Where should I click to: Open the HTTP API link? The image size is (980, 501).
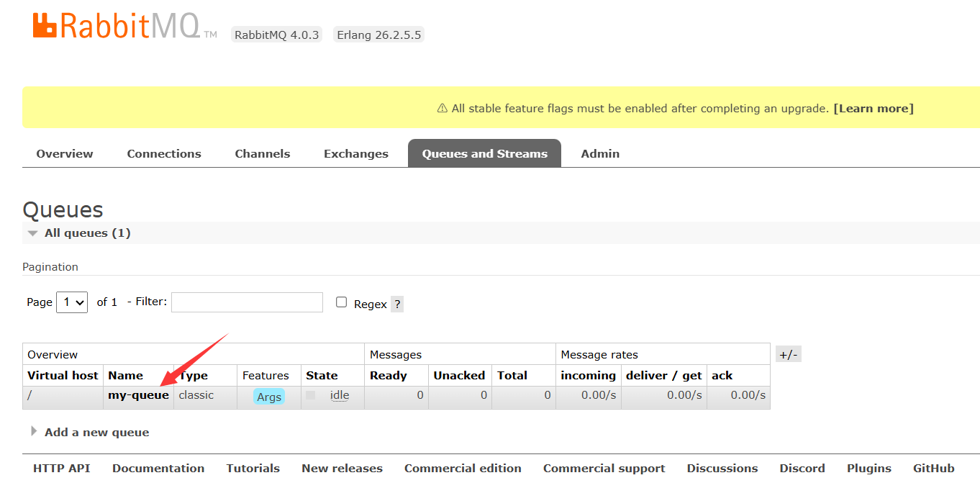tap(62, 468)
